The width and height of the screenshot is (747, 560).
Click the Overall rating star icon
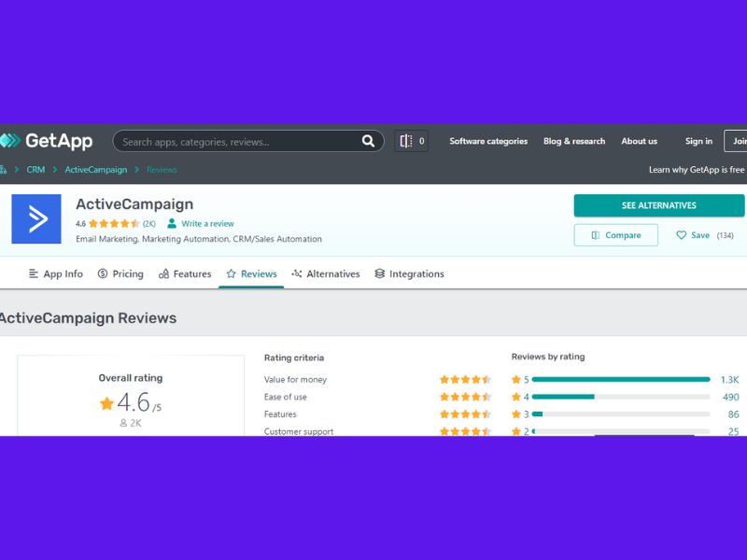tap(106, 404)
